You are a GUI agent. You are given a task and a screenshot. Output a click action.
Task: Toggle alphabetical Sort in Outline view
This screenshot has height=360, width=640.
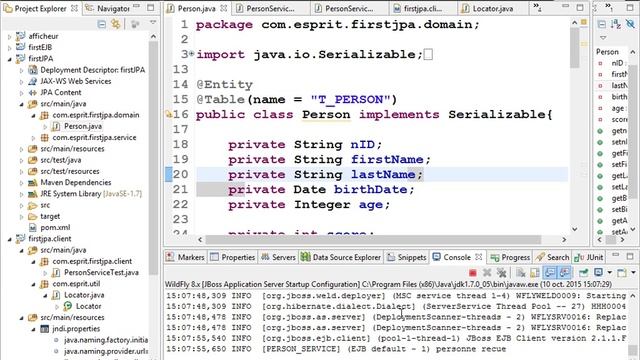click(x=616, y=24)
